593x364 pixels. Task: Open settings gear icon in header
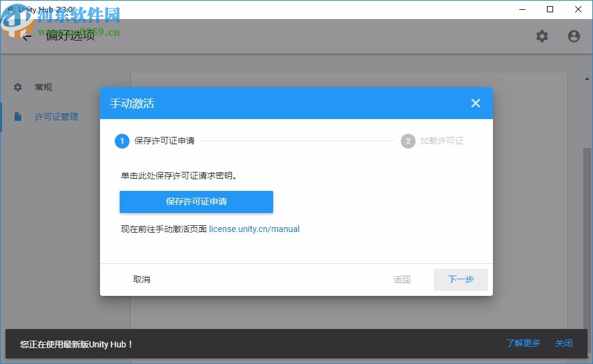coord(542,36)
